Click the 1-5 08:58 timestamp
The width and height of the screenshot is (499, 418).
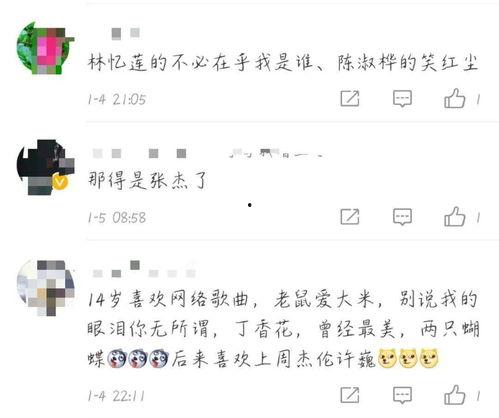(117, 218)
